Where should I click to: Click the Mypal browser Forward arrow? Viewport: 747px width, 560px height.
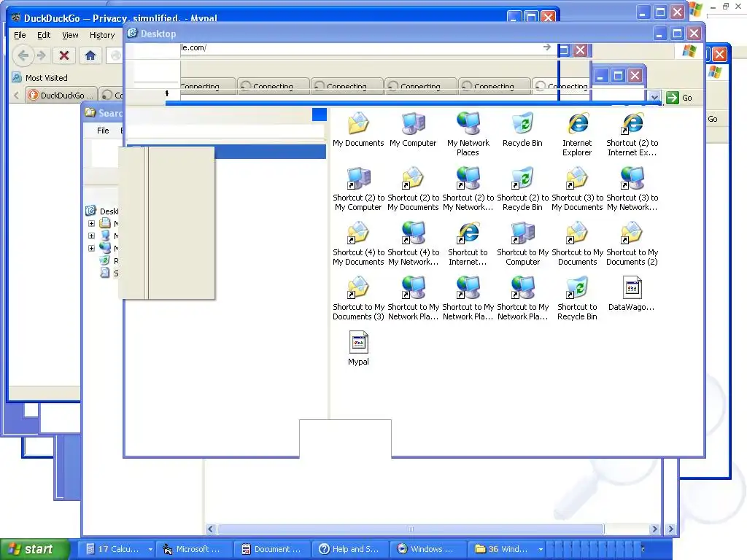click(x=42, y=55)
